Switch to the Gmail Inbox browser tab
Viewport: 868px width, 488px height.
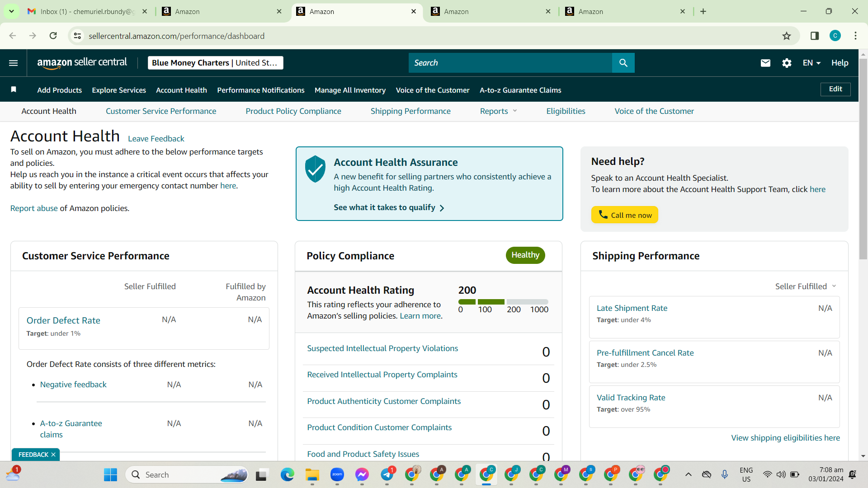(88, 11)
